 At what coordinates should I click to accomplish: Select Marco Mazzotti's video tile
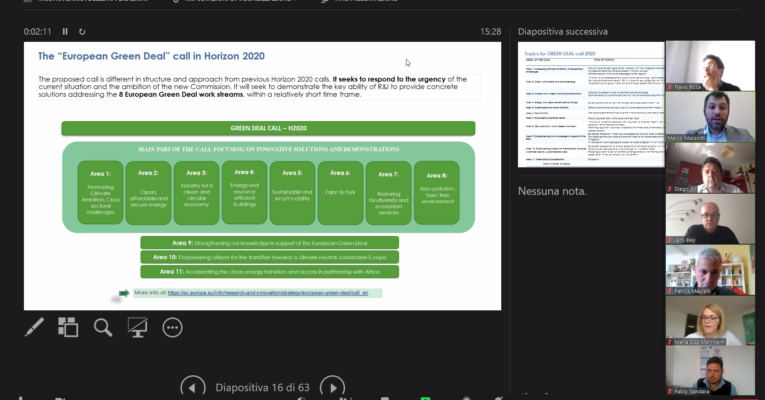click(x=711, y=118)
